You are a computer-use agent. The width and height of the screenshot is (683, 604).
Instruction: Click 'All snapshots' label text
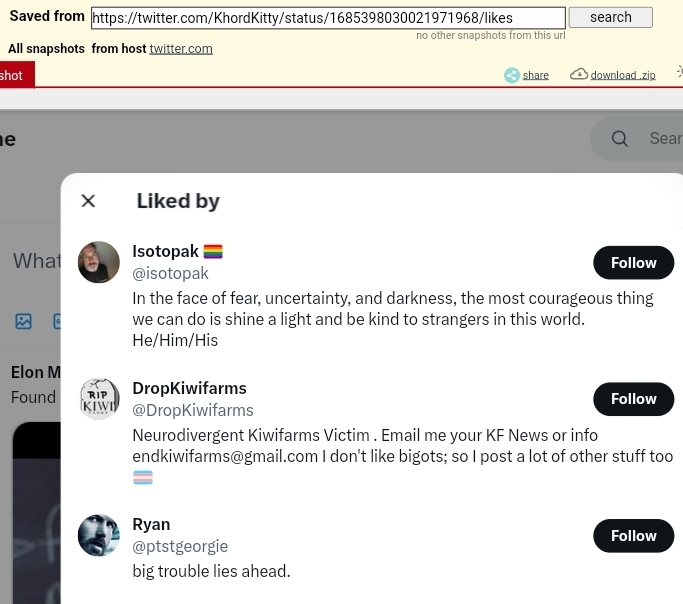pos(46,48)
